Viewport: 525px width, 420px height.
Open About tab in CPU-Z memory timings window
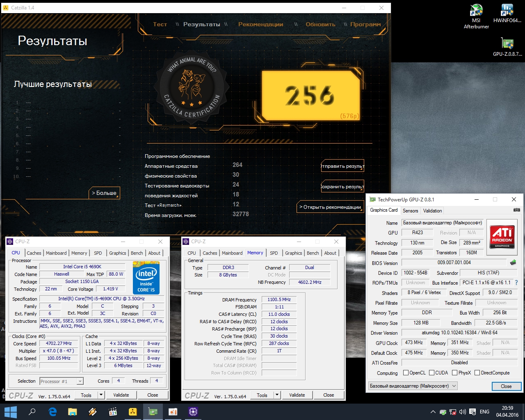(330, 253)
